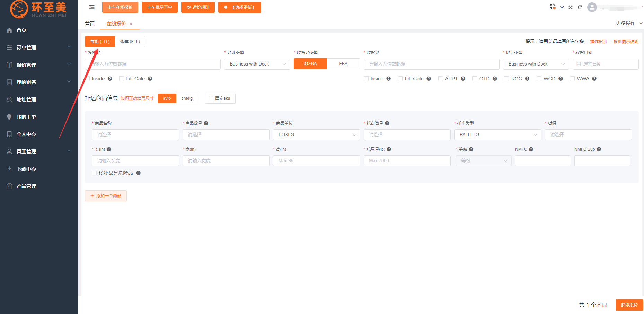Screen dimensions: 644x314
Task: Open the 商品单位 BOXES dropdown
Action: tap(316, 135)
